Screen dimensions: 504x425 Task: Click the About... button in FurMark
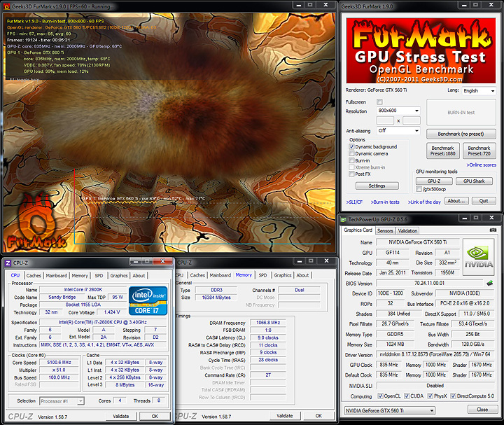pyautogui.click(x=456, y=201)
